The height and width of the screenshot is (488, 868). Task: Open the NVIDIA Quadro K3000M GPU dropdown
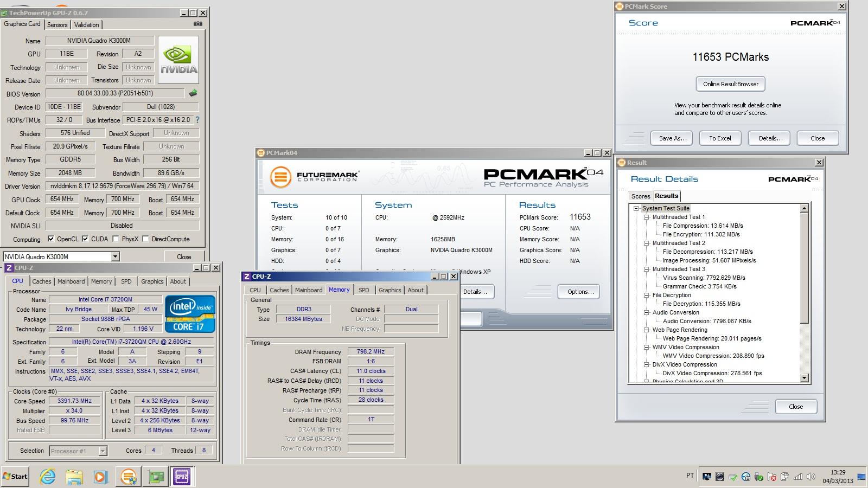pyautogui.click(x=115, y=256)
